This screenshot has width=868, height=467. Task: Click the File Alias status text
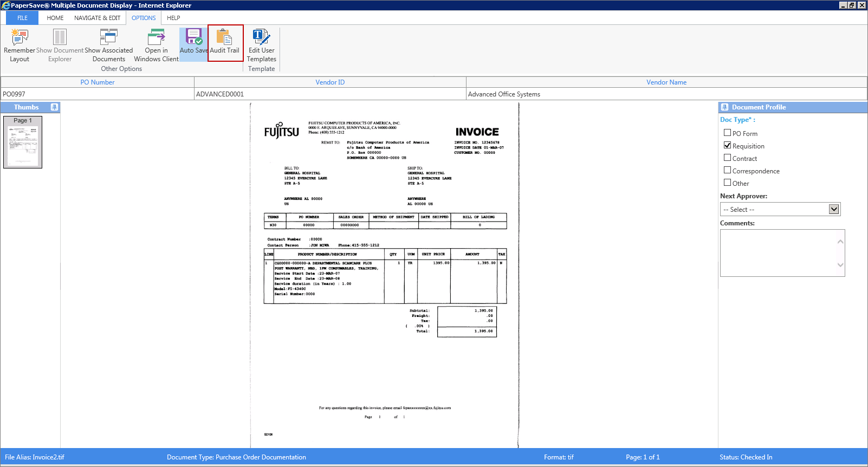(x=35, y=457)
